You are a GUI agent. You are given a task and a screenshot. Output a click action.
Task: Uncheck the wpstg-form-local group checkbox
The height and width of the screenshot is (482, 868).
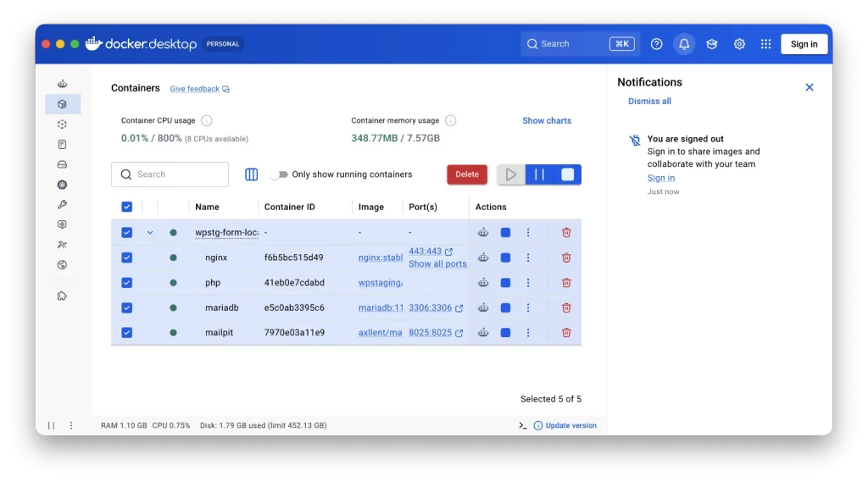pyautogui.click(x=127, y=232)
